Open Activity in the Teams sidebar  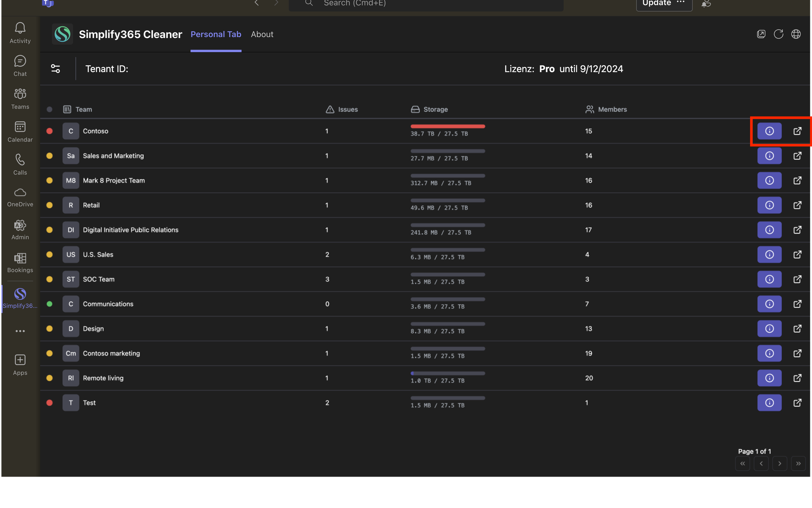point(20,33)
